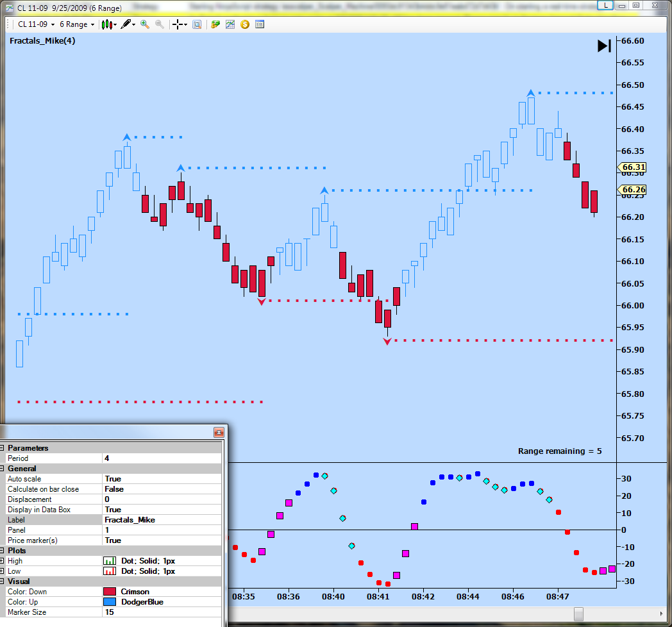
Task: Click the blue up fractal arrow near 66.48
Action: tap(530, 92)
